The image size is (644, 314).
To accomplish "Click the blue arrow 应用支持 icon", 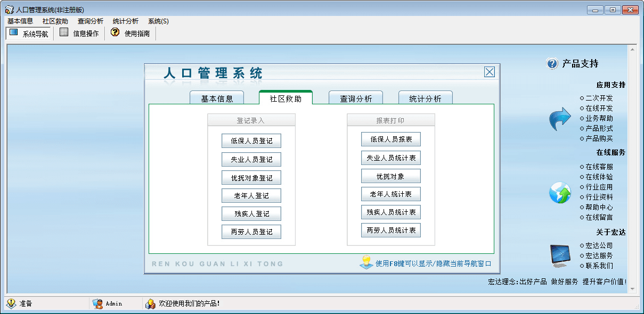I will [x=560, y=119].
